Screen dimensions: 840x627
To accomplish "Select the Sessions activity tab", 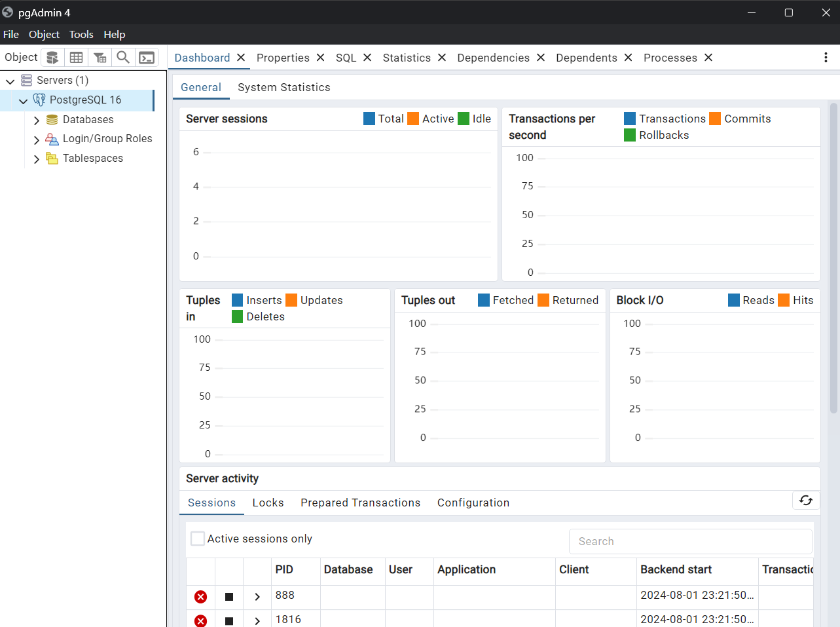I will pyautogui.click(x=211, y=503).
